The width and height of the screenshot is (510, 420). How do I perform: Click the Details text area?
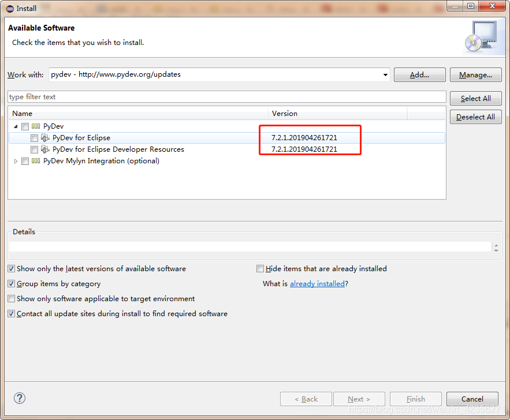tap(250, 247)
